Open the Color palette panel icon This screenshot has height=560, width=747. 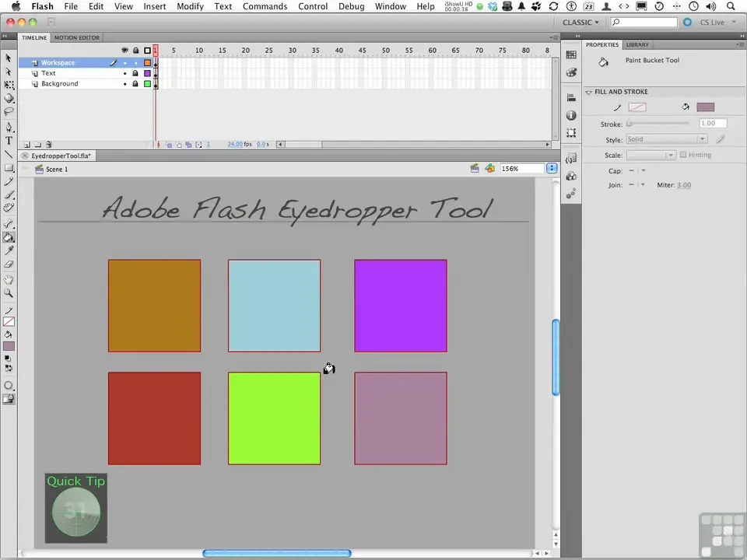coord(571,72)
